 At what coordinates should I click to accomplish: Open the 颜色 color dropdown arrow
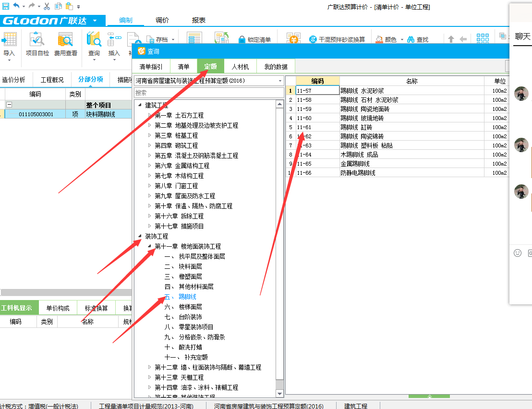(402, 40)
